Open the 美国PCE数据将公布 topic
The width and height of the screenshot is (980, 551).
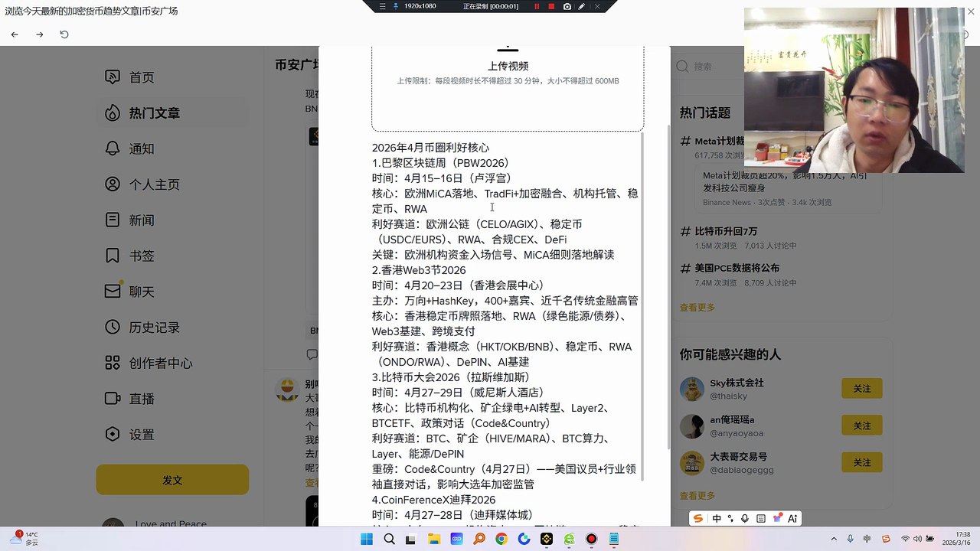point(737,269)
